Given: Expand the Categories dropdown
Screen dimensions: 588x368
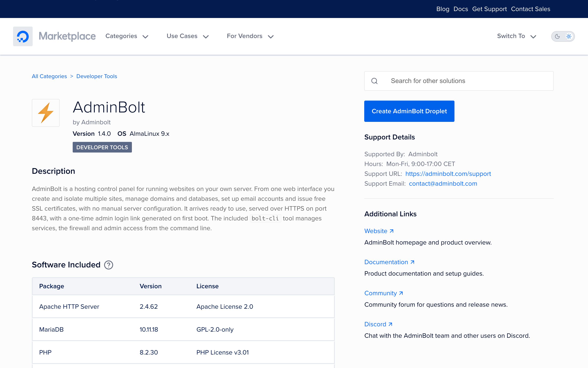Looking at the screenshot, I should pos(127,36).
